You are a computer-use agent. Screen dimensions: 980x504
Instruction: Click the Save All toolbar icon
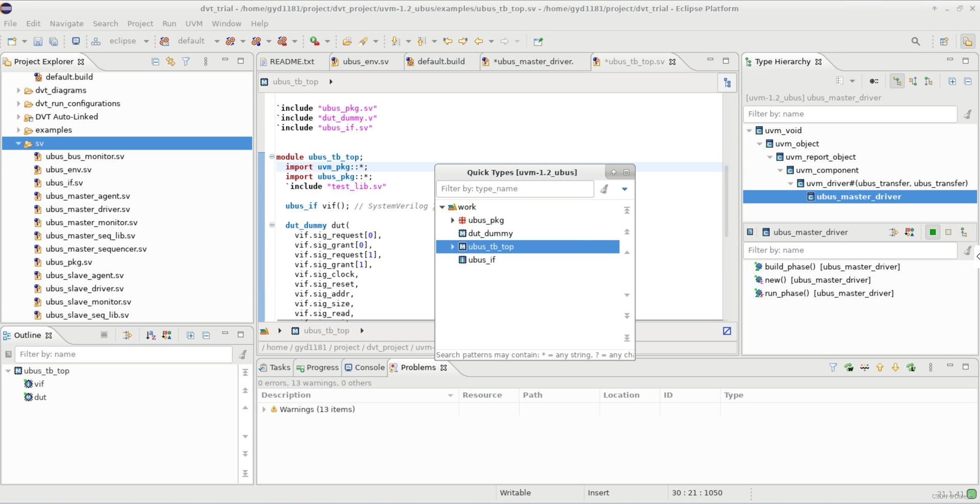[53, 41]
